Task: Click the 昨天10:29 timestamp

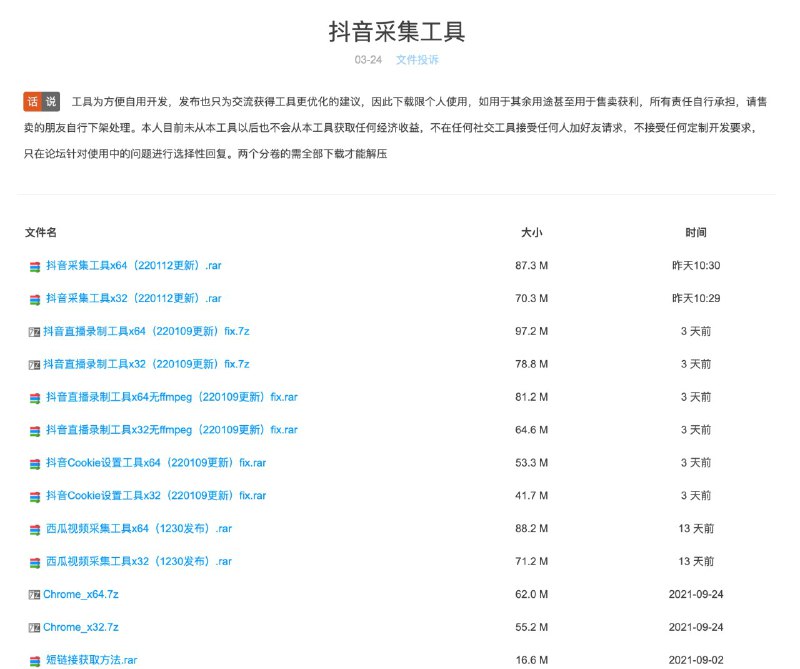Action: click(x=696, y=298)
